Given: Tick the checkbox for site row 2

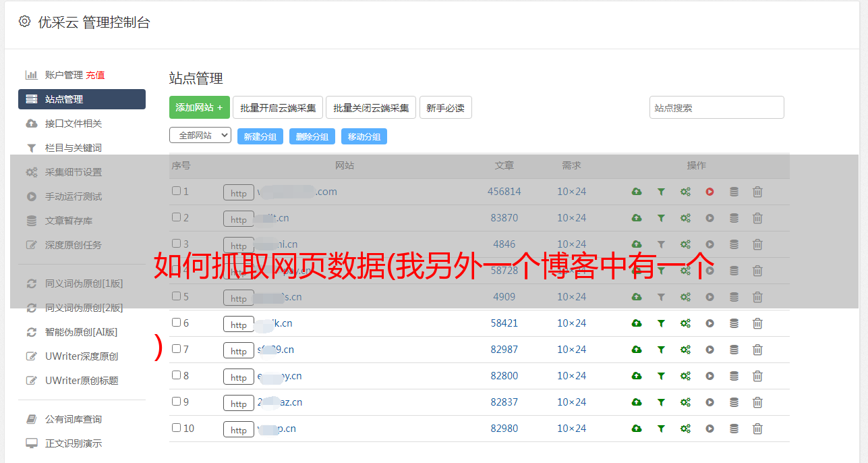Looking at the screenshot, I should pyautogui.click(x=176, y=217).
